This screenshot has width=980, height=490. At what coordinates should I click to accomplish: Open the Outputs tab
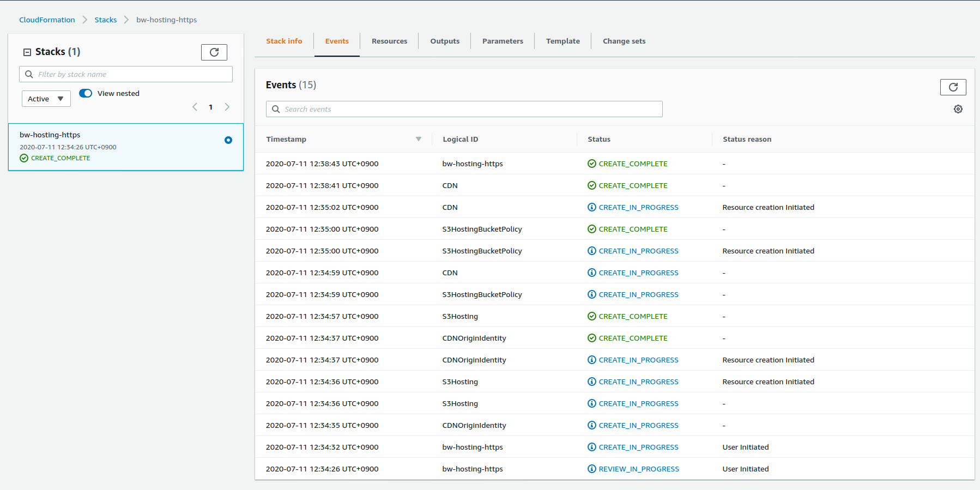444,41
